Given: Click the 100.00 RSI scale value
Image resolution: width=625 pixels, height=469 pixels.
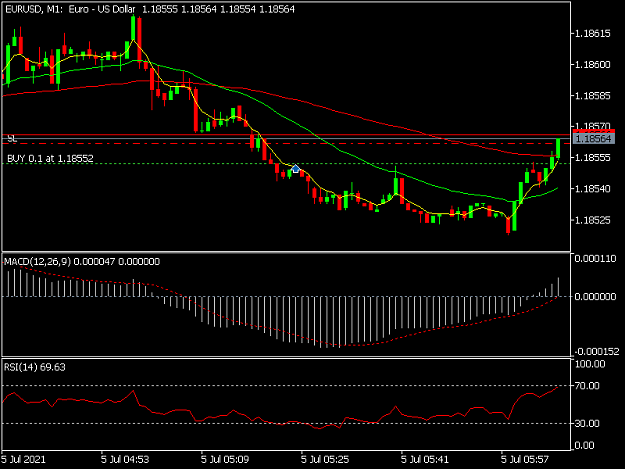Looking at the screenshot, I should point(590,364).
